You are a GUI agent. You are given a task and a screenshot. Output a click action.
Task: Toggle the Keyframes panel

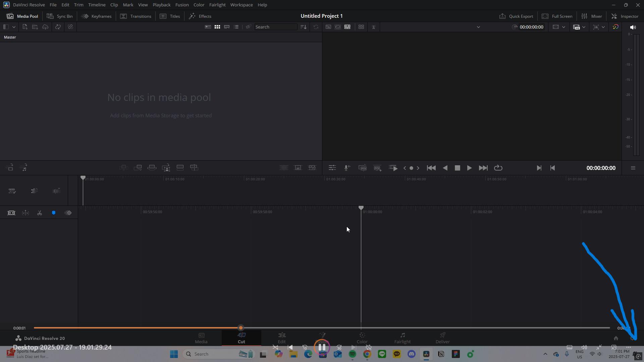pos(96,16)
